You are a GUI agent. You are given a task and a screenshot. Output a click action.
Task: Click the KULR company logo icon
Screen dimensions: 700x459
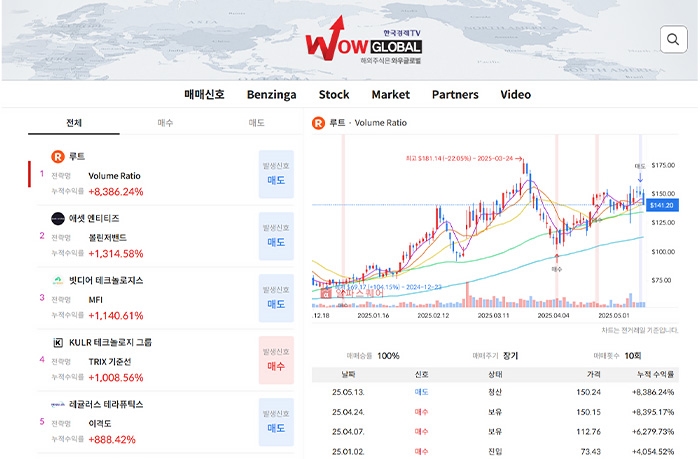[58, 342]
